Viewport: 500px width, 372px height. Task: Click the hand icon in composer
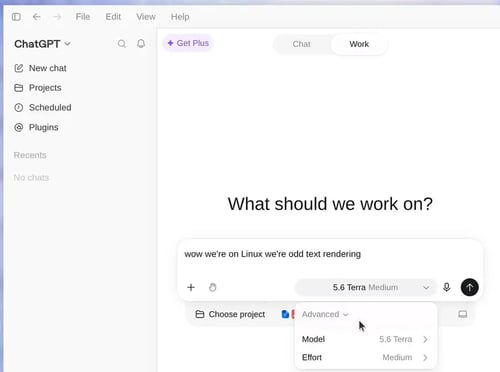pyautogui.click(x=212, y=287)
